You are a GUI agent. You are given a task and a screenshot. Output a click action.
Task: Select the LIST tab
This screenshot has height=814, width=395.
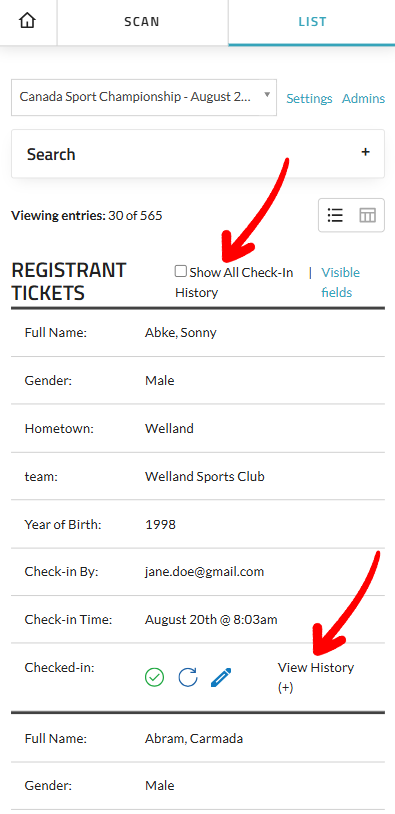tap(312, 22)
